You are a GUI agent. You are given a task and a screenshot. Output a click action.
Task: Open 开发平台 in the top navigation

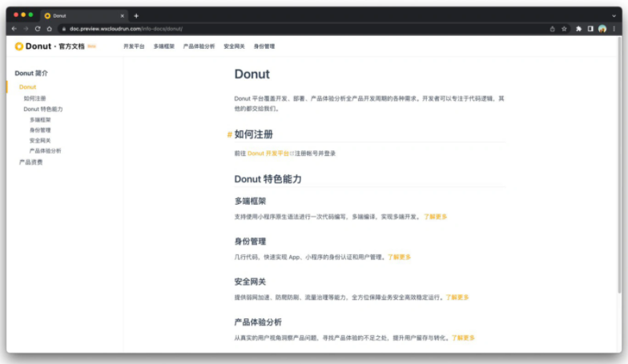point(134,46)
